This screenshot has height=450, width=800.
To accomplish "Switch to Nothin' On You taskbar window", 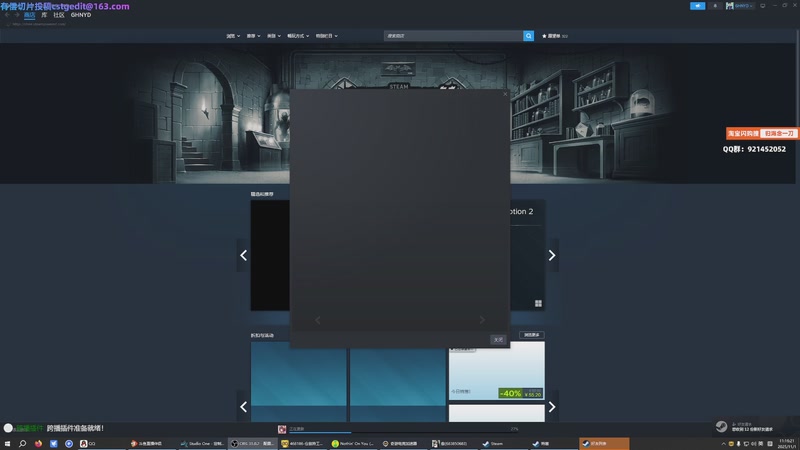I will 352,444.
